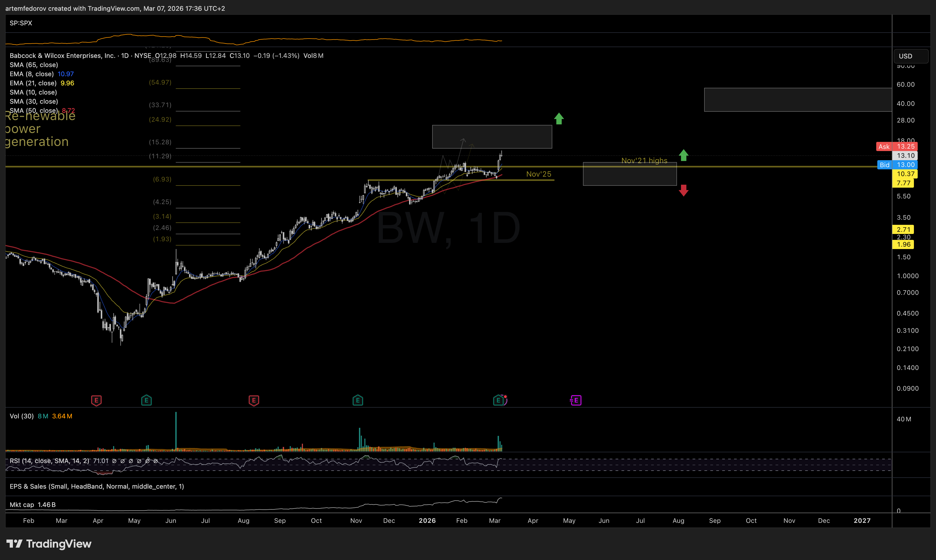Click the Vol (30) indicator legend
This screenshot has width=936, height=560.
(x=22, y=416)
